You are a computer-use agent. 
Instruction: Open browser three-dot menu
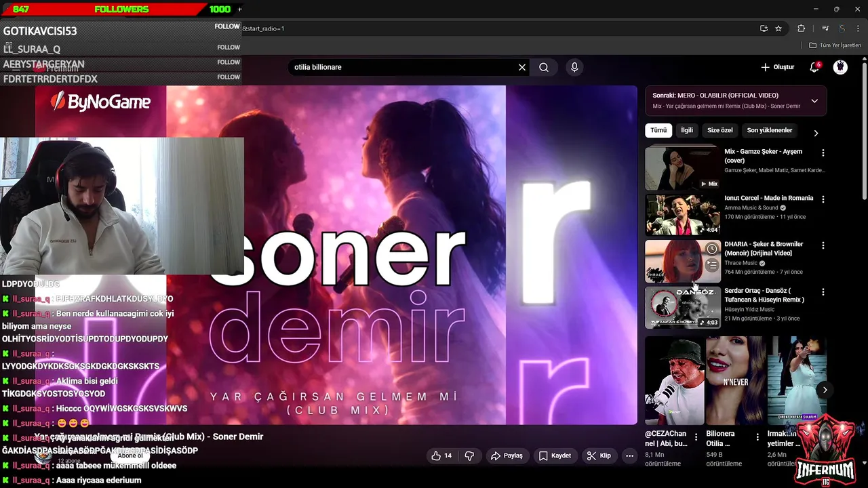[x=858, y=28]
